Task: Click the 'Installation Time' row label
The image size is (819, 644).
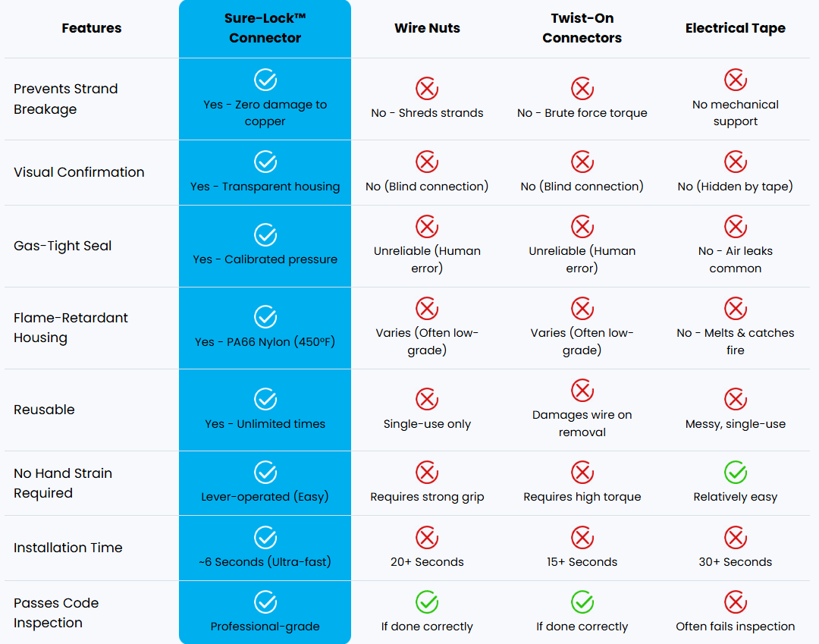Action: pyautogui.click(x=68, y=548)
